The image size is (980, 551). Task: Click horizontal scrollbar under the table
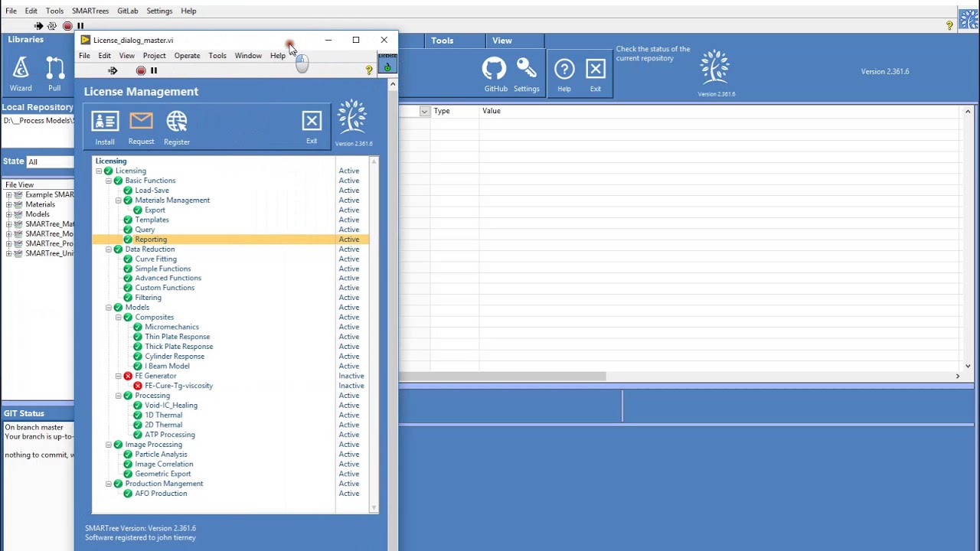pyautogui.click(x=503, y=376)
